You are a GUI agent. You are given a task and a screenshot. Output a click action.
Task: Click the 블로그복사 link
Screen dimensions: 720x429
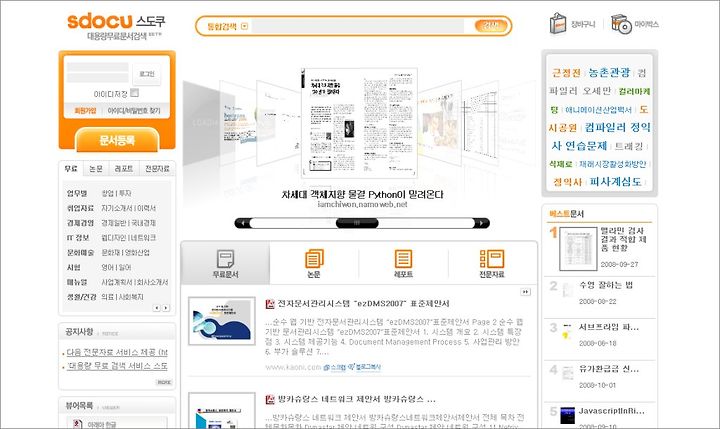365,367
